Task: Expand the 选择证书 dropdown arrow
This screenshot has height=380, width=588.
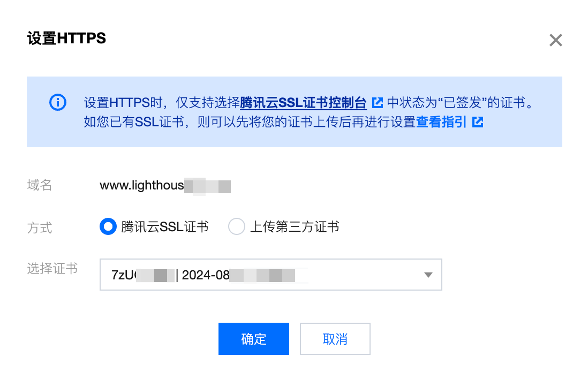Action: [x=428, y=275]
